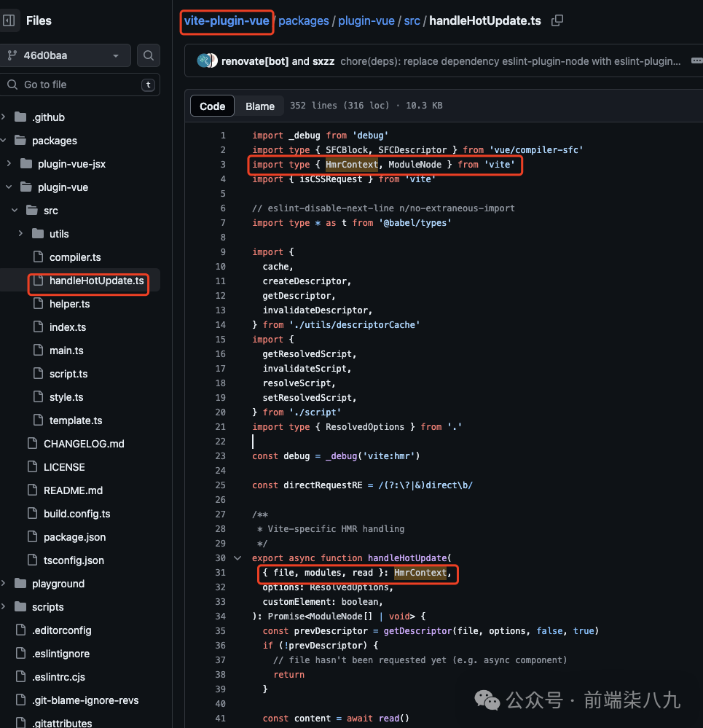The width and height of the screenshot is (703, 728).
Task: Open README.md in the file tree
Action: (x=73, y=490)
